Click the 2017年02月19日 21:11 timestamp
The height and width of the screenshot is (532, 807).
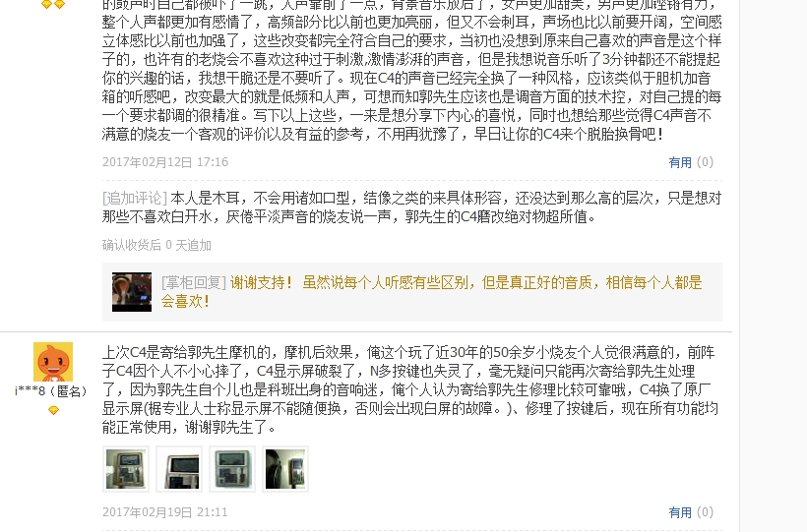(164, 512)
